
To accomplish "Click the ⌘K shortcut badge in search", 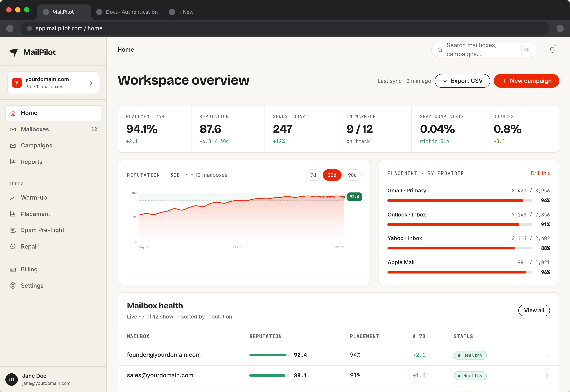I will tap(527, 50).
